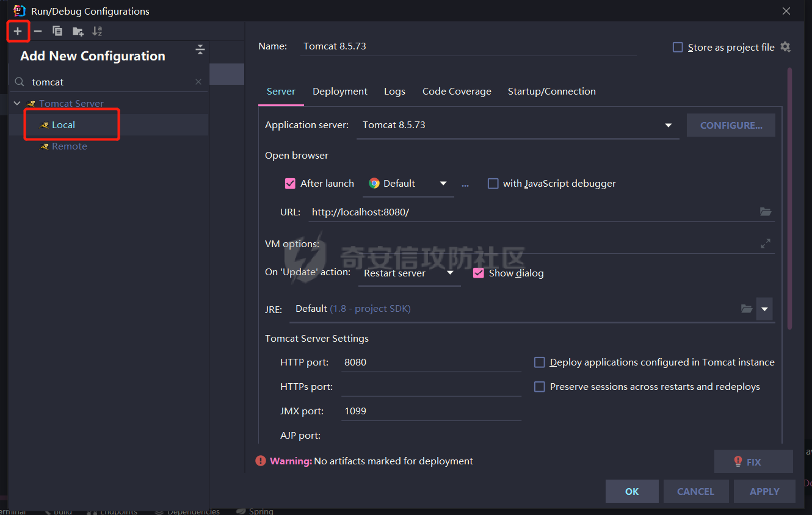This screenshot has width=812, height=515.
Task: Enable with JavaScript debugger
Action: point(493,183)
